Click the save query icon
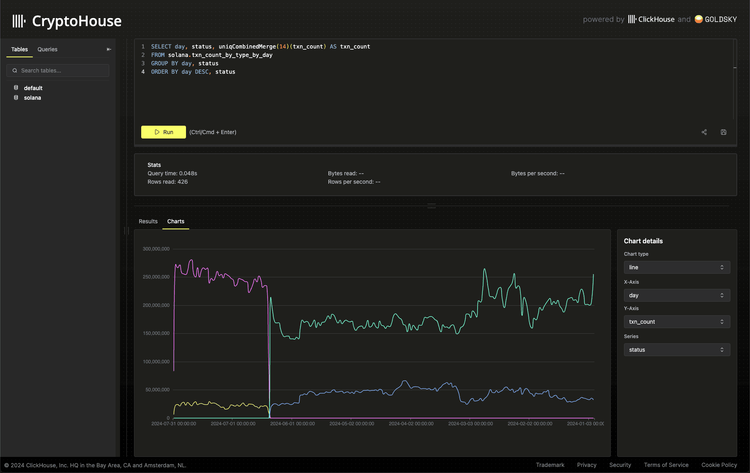750x473 pixels. click(723, 132)
